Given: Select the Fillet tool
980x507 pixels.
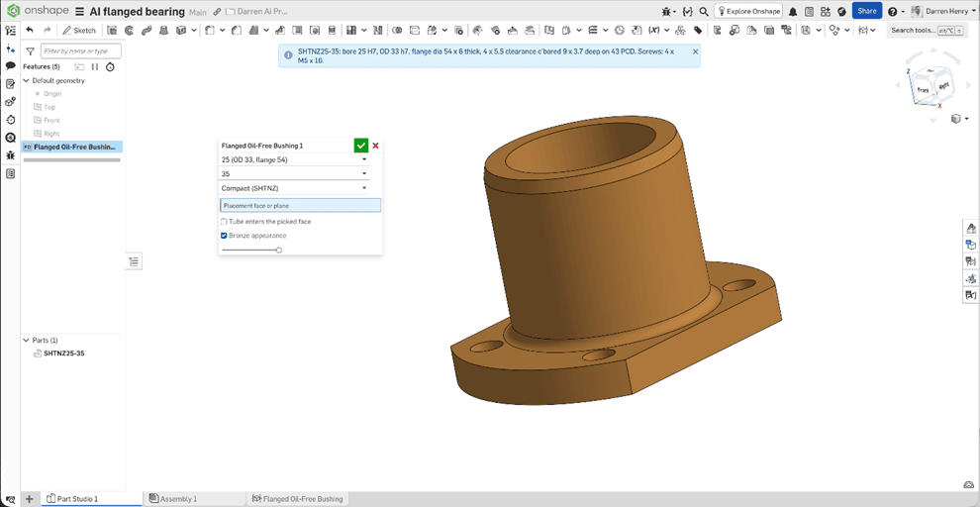Looking at the screenshot, I should click(210, 30).
